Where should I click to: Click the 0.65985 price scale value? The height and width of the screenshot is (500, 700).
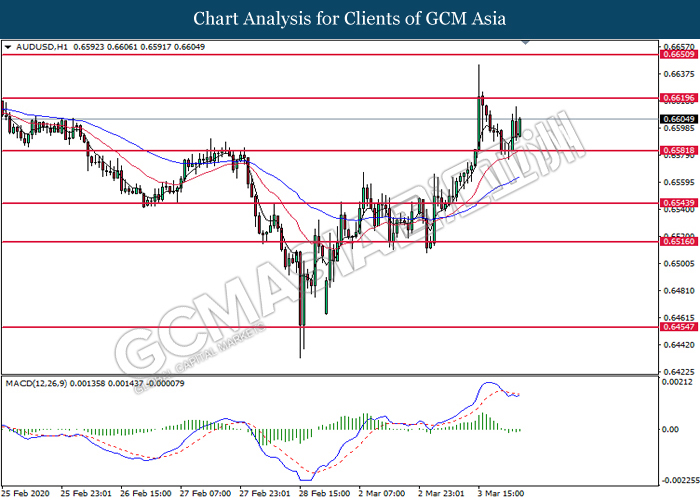(679, 129)
